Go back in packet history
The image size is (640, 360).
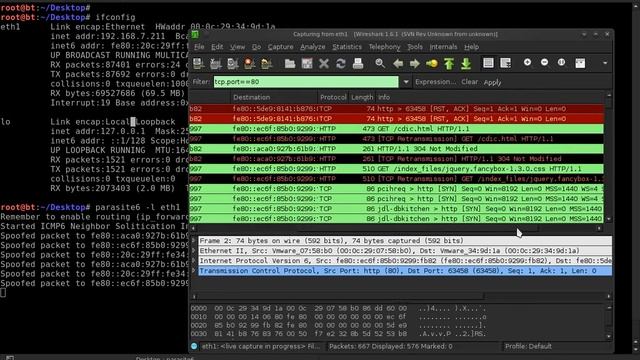[398, 63]
